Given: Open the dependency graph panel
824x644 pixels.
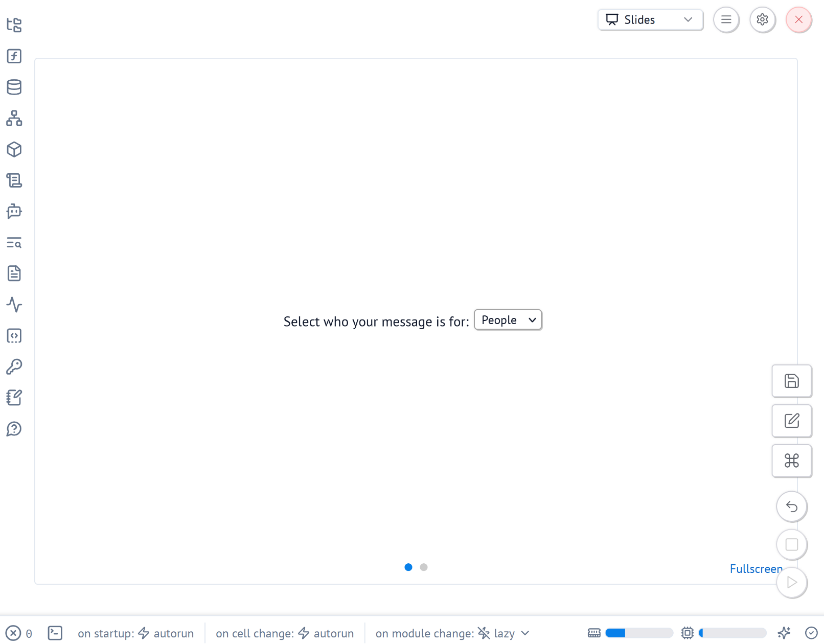Looking at the screenshot, I should coord(14,118).
